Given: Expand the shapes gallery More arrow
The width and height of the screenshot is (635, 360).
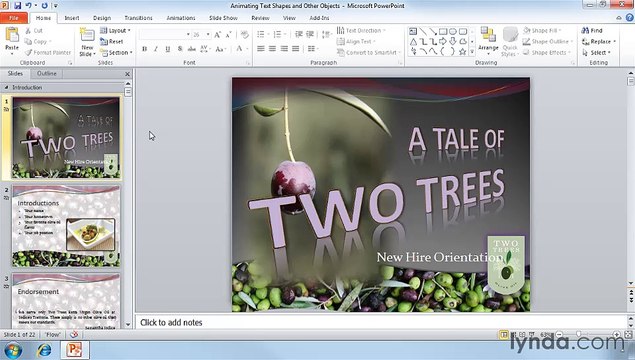Looking at the screenshot, I should point(472,52).
